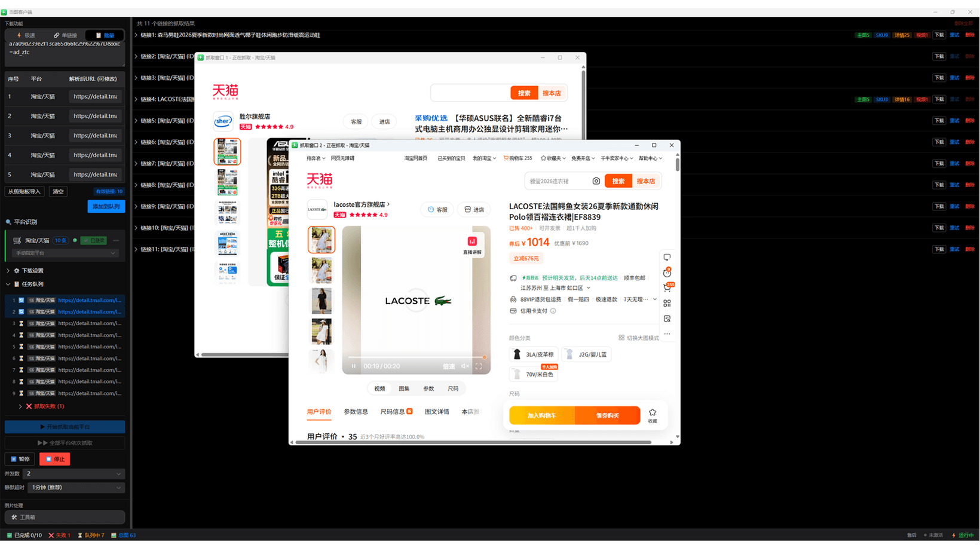
Task: Click the 暂停 pause button
Action: coord(20,459)
